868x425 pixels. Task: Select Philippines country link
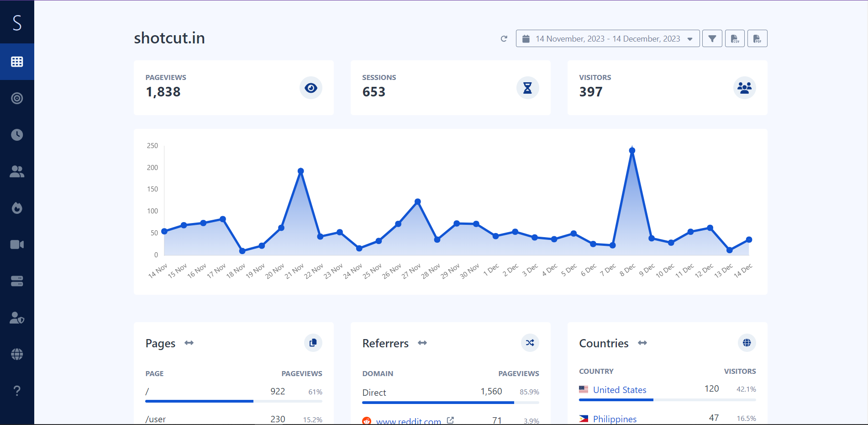[615, 419]
